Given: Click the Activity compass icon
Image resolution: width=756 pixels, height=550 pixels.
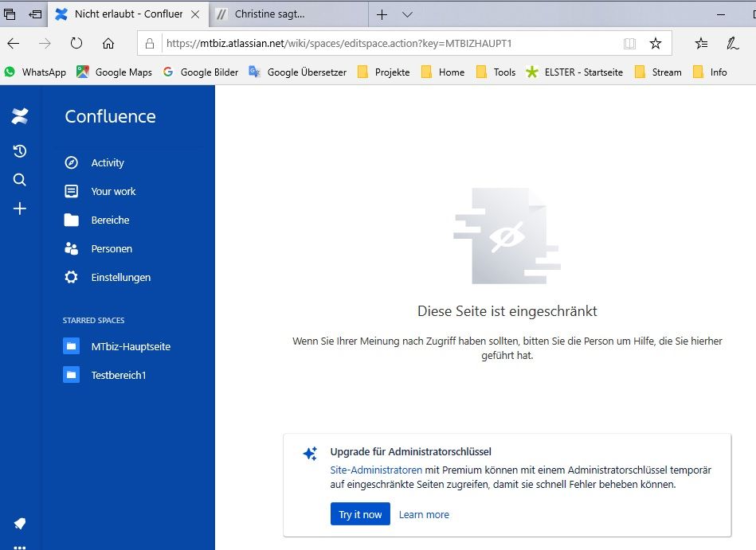Looking at the screenshot, I should point(72,163).
